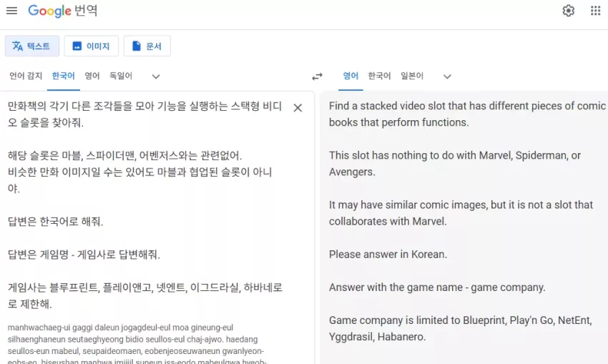Viewport: 608px width, 364px height.
Task: Click the romanization text starting 'manhwachaeg-ui'
Action: pyautogui.click(x=137, y=345)
